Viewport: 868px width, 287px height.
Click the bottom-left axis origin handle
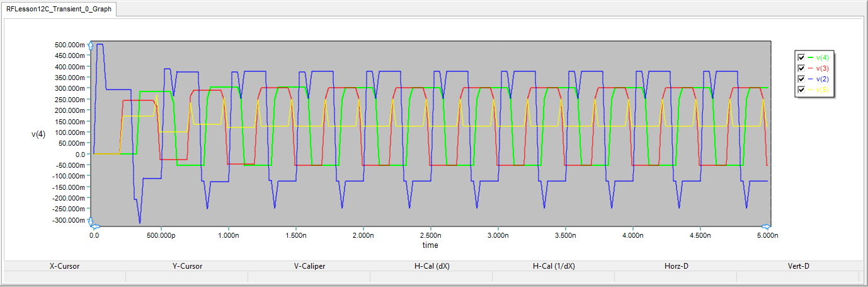tap(91, 223)
